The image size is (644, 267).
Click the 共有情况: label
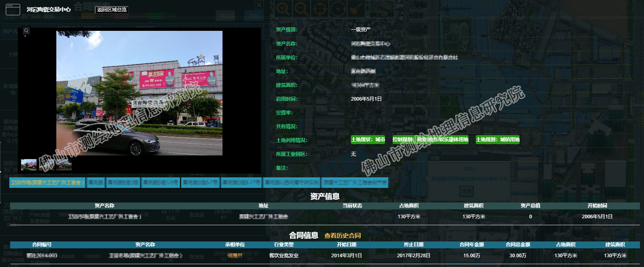pyautogui.click(x=287, y=127)
